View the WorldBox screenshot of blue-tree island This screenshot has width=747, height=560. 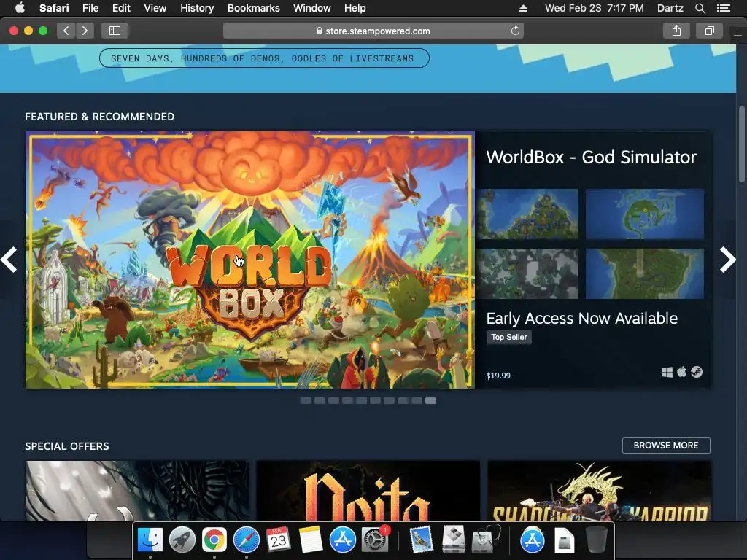[x=527, y=214]
